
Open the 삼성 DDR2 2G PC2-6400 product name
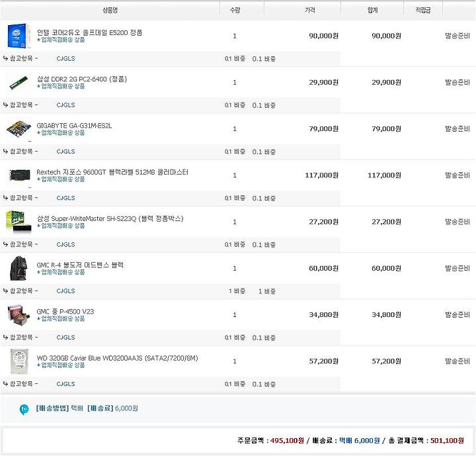(x=82, y=79)
